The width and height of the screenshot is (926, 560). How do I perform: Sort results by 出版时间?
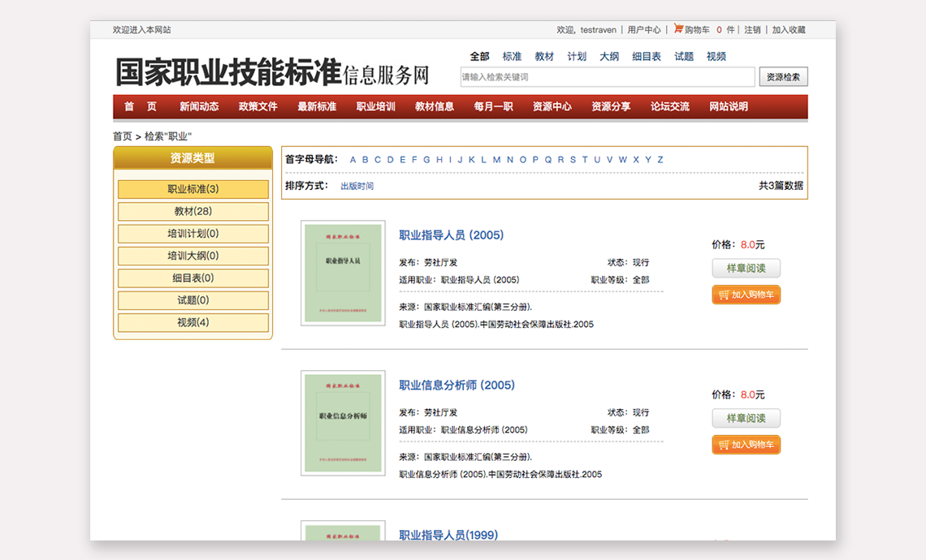[357, 186]
